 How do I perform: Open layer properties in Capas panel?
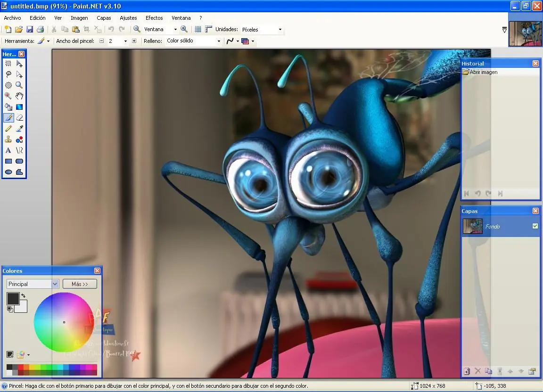tap(532, 371)
